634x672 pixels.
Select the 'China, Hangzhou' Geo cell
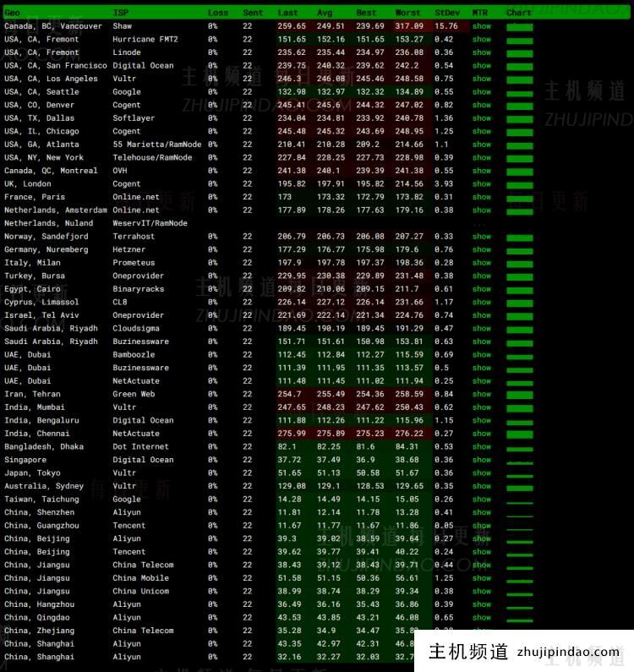point(39,604)
